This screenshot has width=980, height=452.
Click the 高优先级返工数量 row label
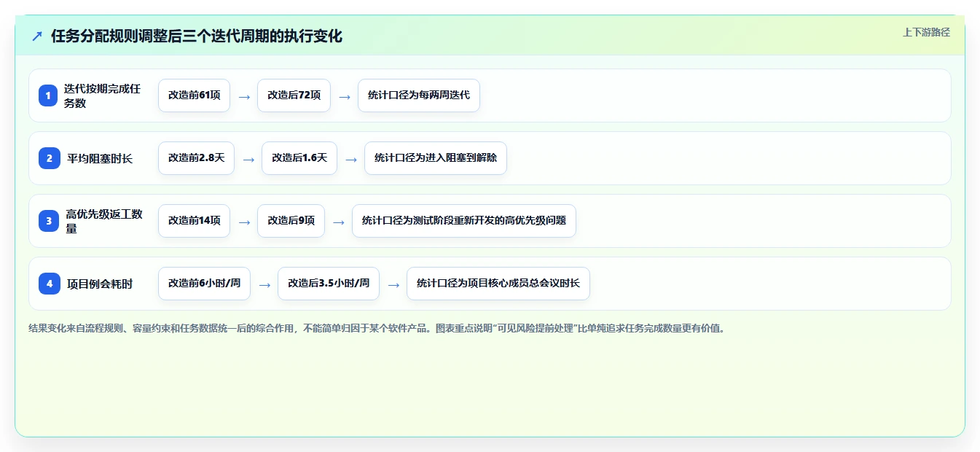[x=104, y=221]
